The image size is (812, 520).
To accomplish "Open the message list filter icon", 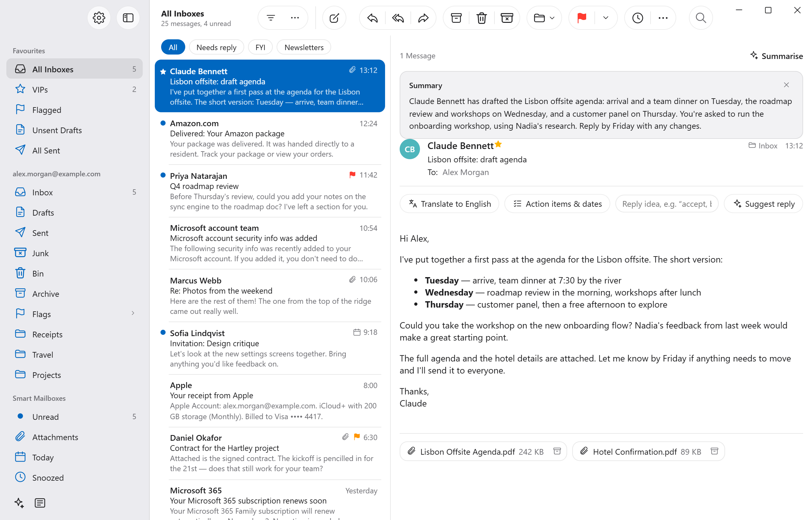I will pos(271,18).
